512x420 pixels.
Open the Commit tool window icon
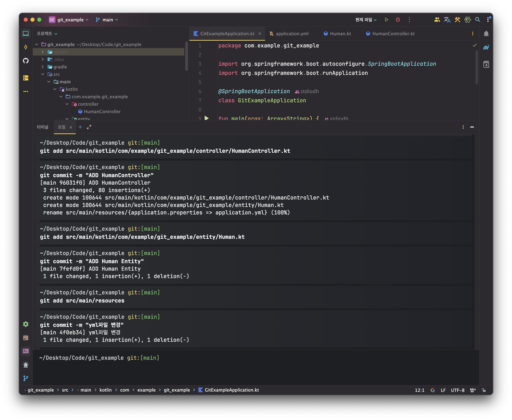26,47
